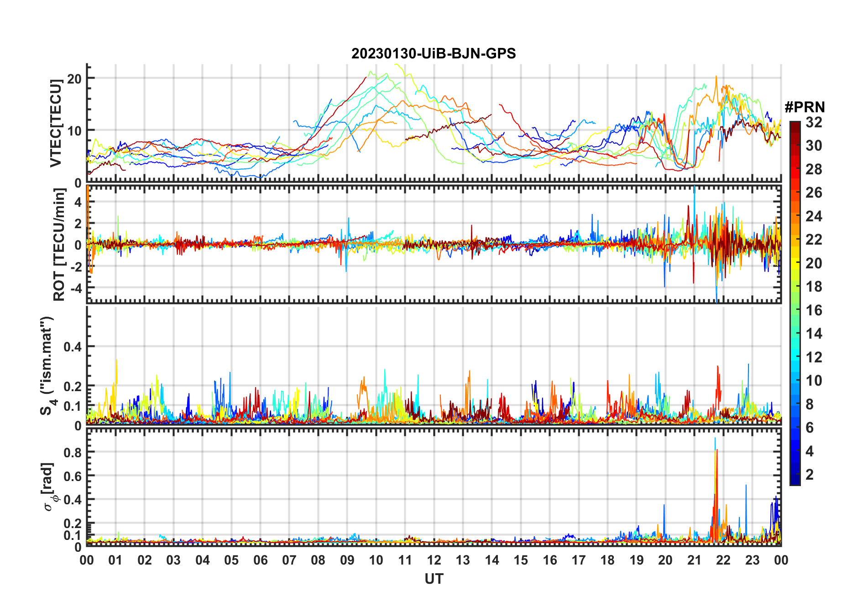Click sigma phi y-axis tick 0.8
This screenshot has width=868, height=607.
pyautogui.click(x=73, y=452)
